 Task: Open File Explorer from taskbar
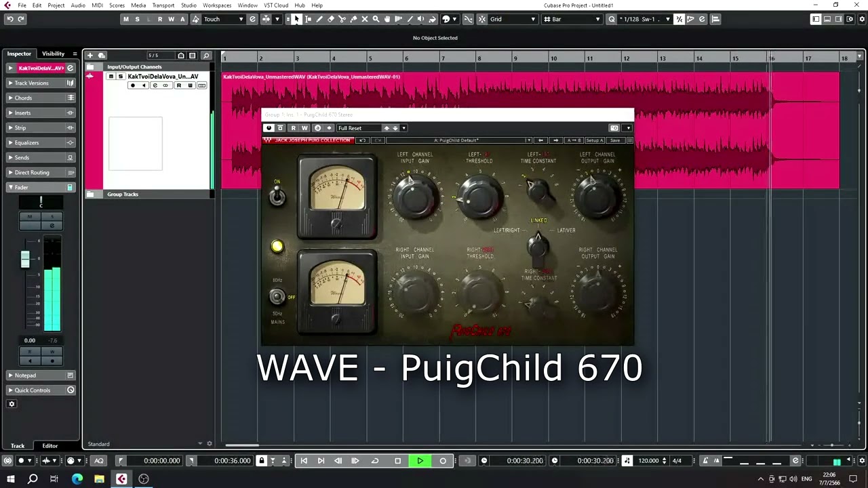click(x=99, y=479)
